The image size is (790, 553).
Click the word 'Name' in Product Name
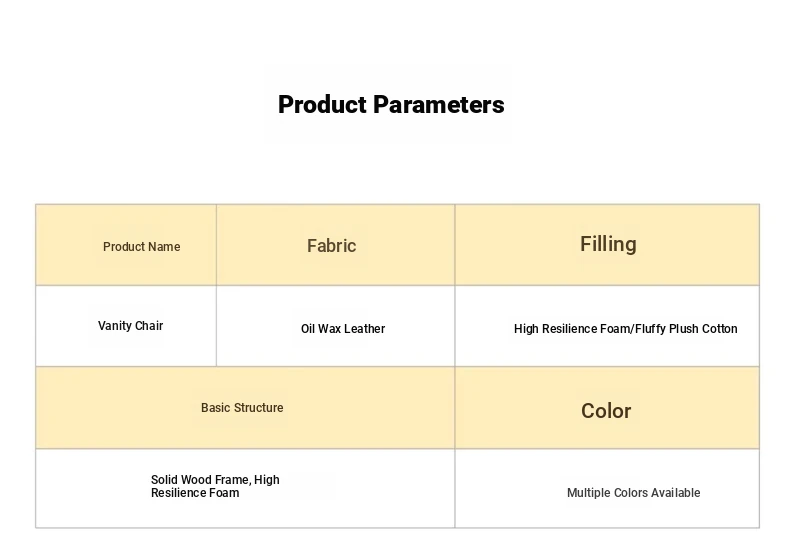164,247
